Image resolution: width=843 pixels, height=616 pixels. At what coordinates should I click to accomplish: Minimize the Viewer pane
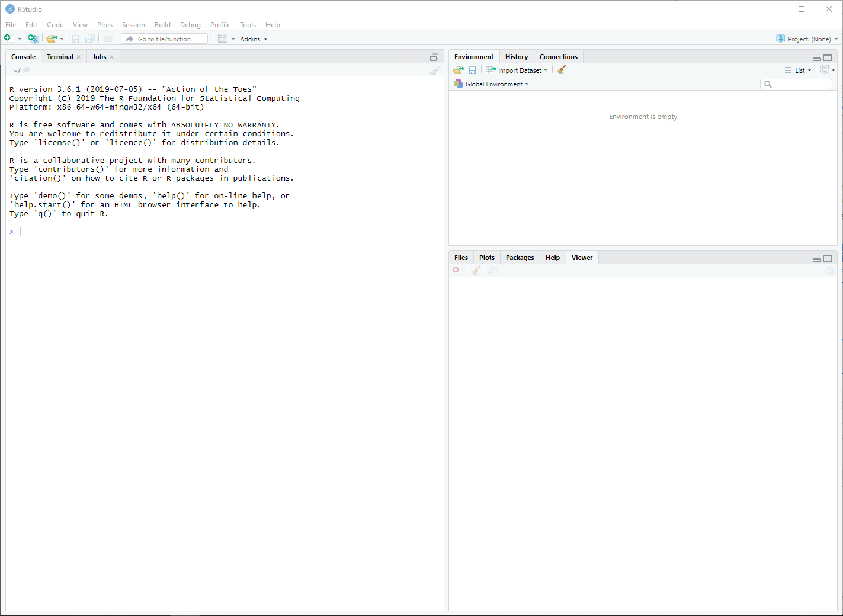[x=817, y=259]
